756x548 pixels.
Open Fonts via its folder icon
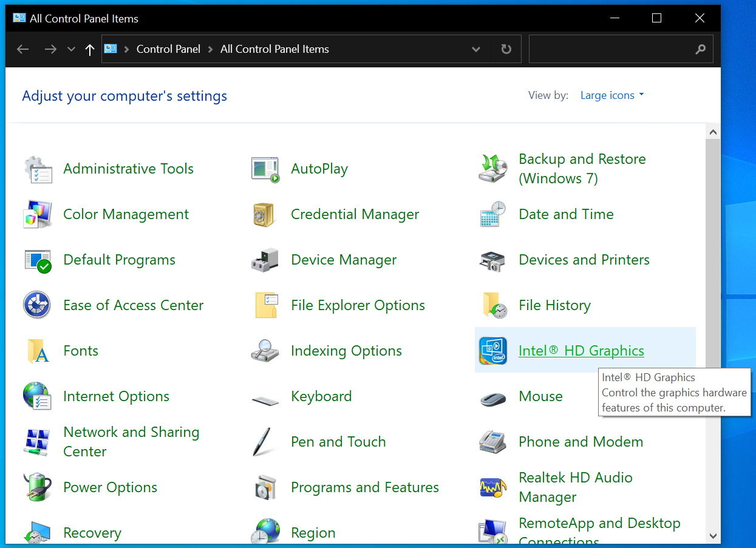[37, 350]
